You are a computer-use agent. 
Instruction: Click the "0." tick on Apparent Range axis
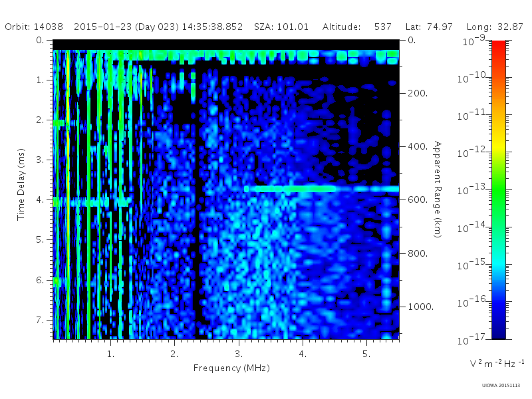pyautogui.click(x=412, y=40)
